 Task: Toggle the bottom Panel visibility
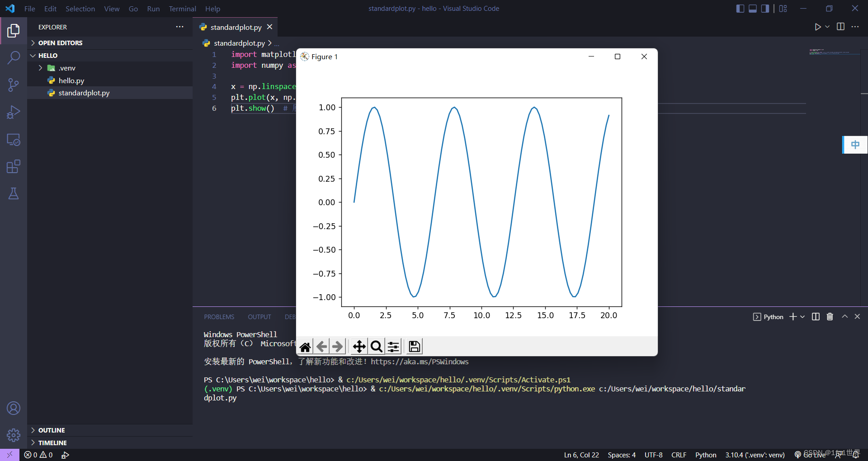(753, 9)
